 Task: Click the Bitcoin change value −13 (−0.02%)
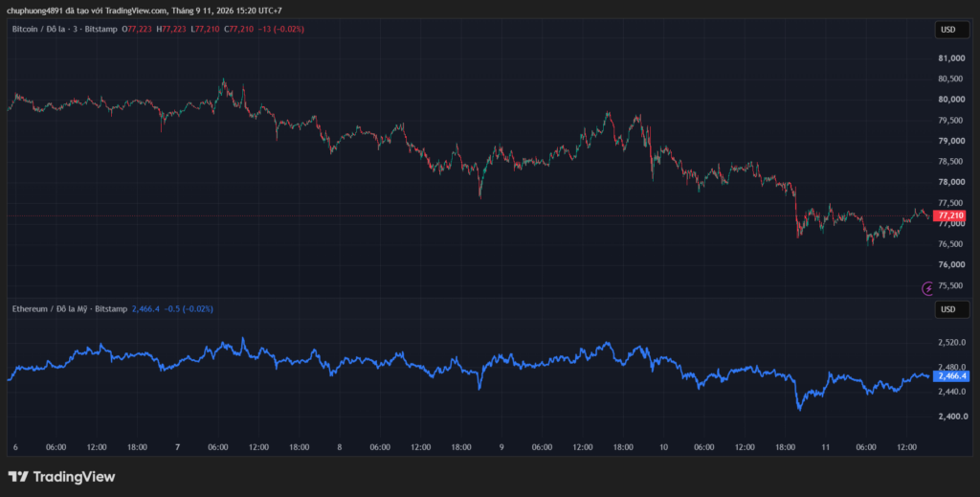(x=280, y=30)
